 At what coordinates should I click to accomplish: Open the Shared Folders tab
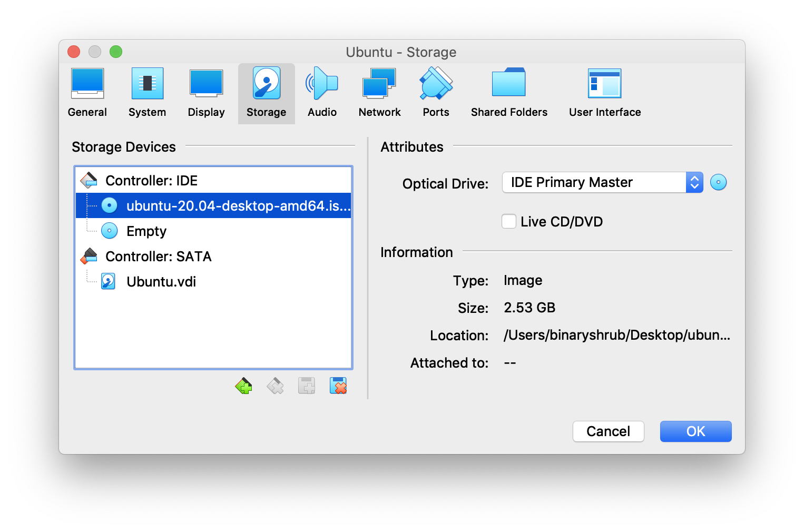pos(509,93)
